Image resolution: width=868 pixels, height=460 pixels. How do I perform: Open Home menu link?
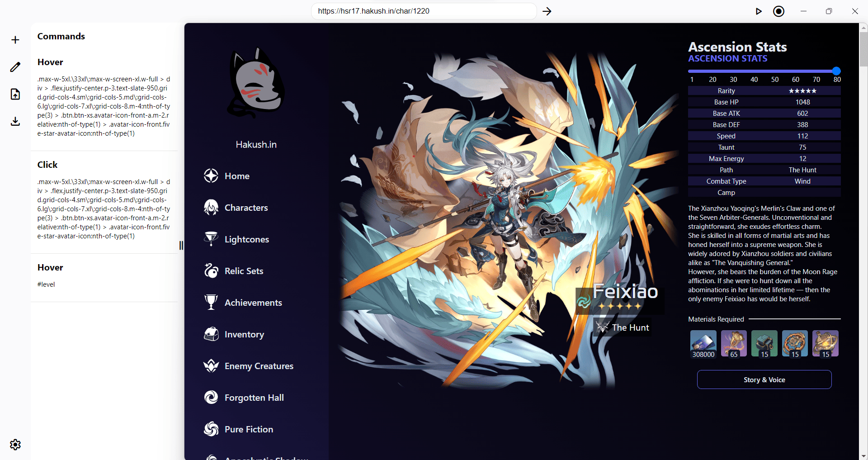[237, 176]
